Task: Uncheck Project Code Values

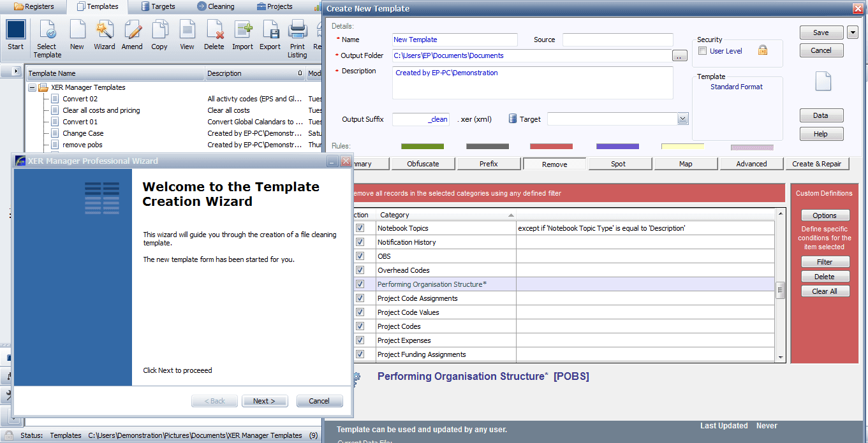Action: click(x=360, y=312)
